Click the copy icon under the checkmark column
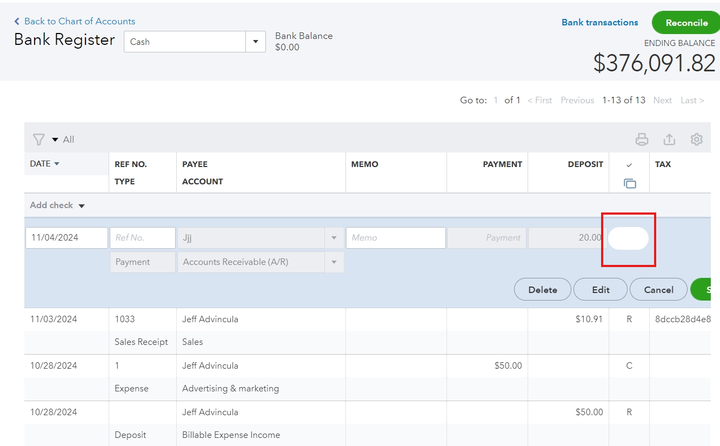 coord(629,183)
